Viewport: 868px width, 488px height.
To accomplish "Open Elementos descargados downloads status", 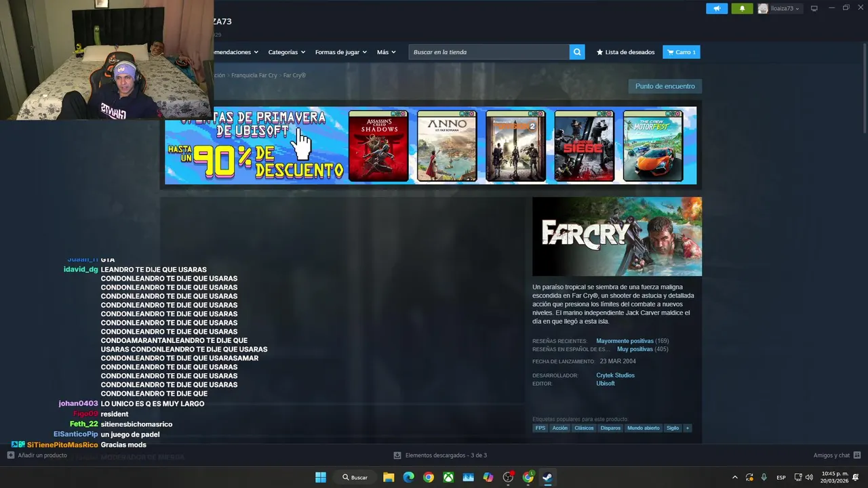I will 440,455.
